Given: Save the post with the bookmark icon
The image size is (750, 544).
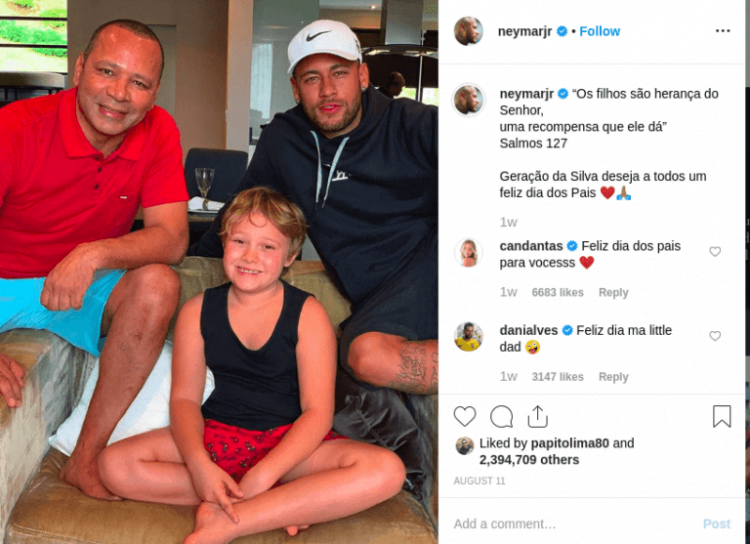Looking at the screenshot, I should click(721, 416).
